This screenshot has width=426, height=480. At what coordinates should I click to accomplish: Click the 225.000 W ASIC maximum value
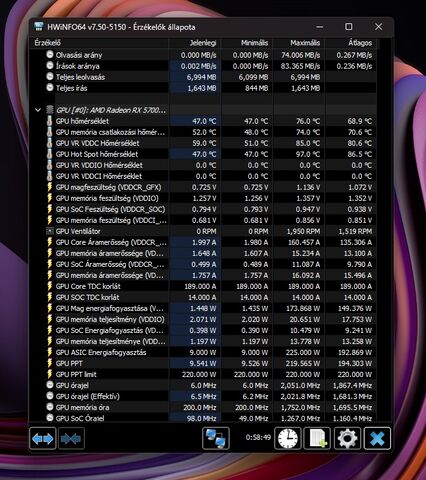point(303,352)
